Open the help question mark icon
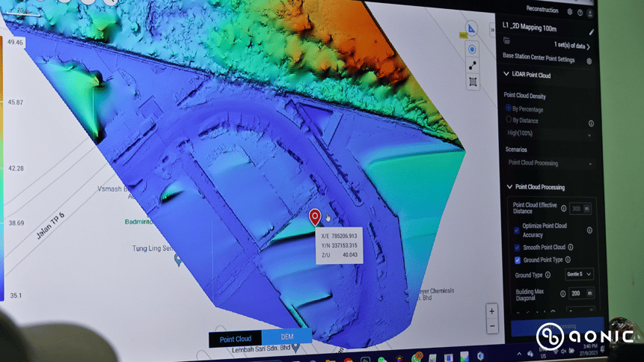Viewport: 644px width, 362px height. point(580,13)
